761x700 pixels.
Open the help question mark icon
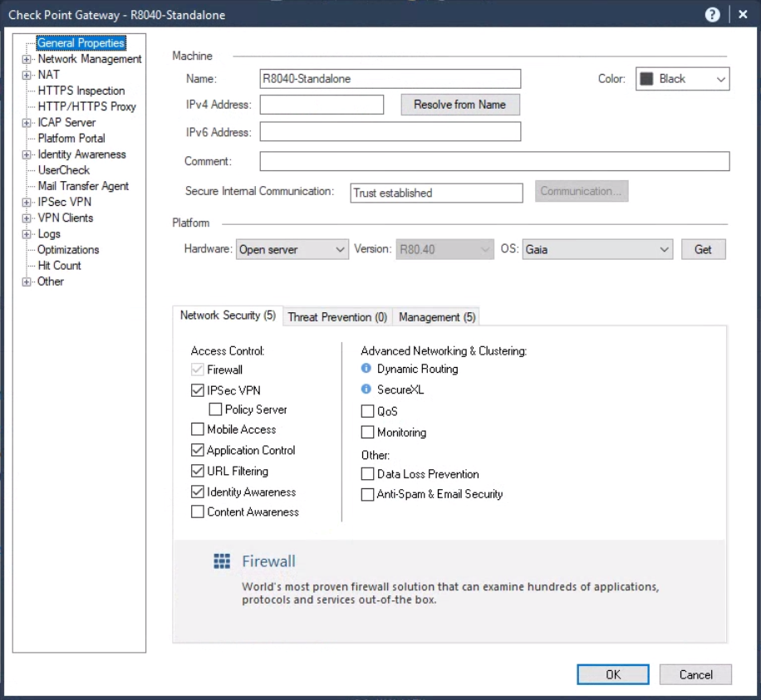712,15
